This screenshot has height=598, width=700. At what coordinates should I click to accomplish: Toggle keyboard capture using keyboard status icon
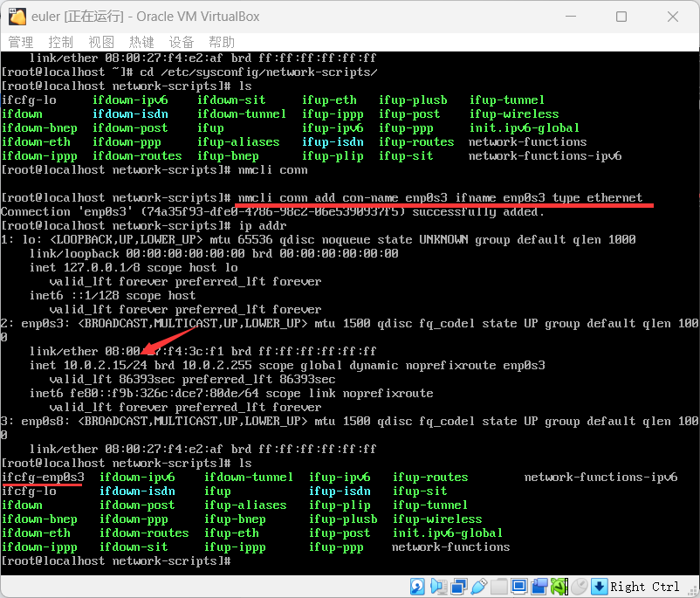point(599,586)
